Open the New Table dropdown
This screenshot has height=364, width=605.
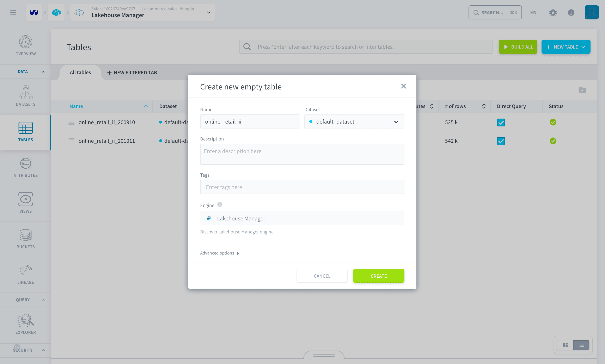(566, 47)
